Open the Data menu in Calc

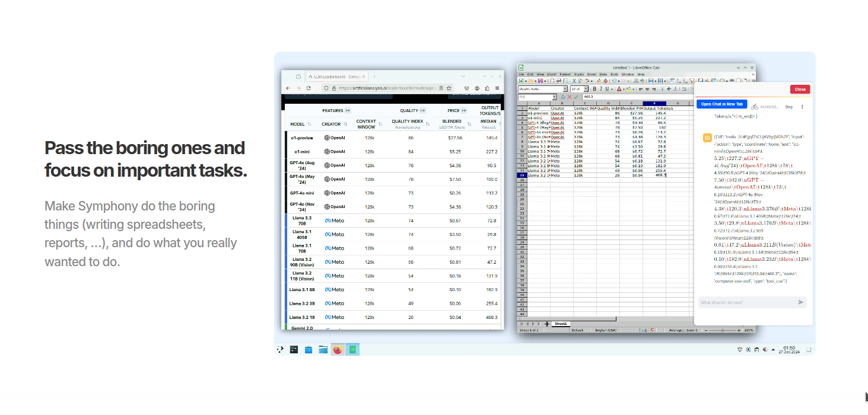coord(603,74)
